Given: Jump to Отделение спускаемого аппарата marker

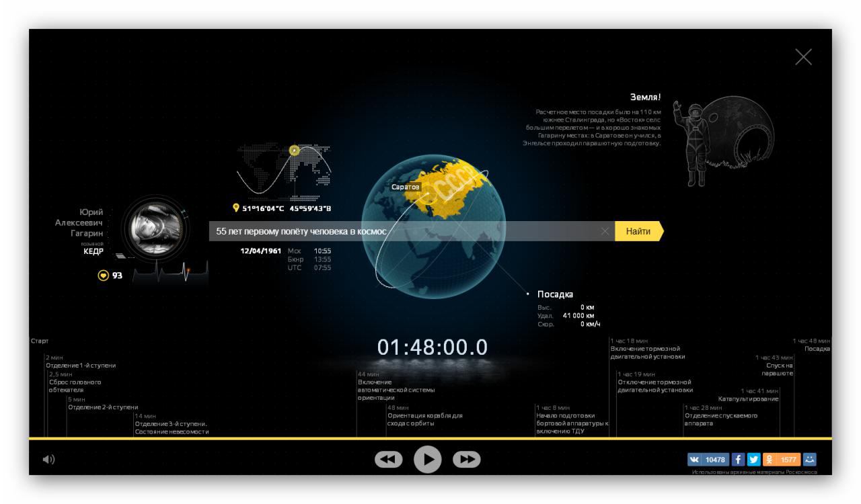Looking at the screenshot, I should (x=720, y=415).
